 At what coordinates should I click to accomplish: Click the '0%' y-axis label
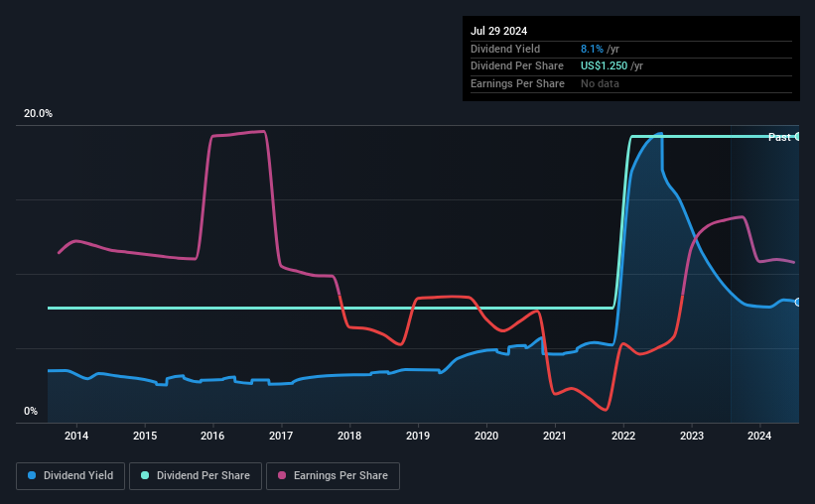click(x=31, y=411)
